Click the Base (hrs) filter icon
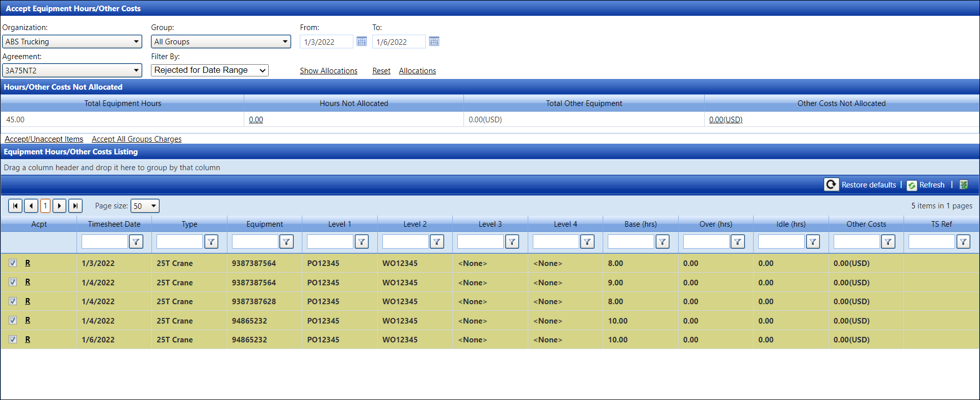 pyautogui.click(x=662, y=242)
